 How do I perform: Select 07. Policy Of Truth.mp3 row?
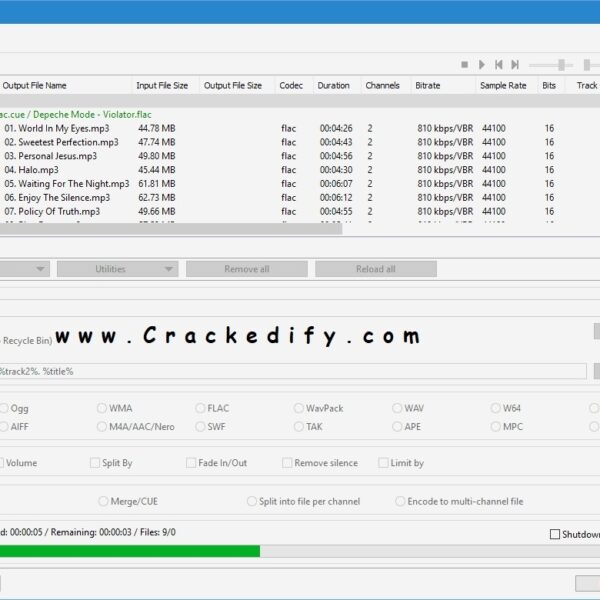tap(300, 211)
